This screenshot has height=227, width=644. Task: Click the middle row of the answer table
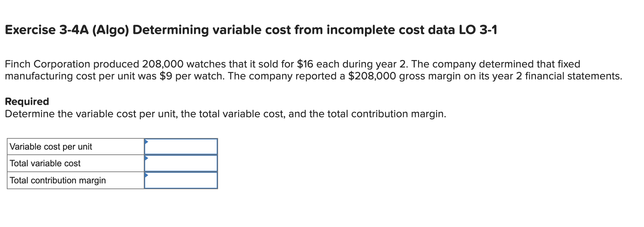pyautogui.click(x=112, y=164)
